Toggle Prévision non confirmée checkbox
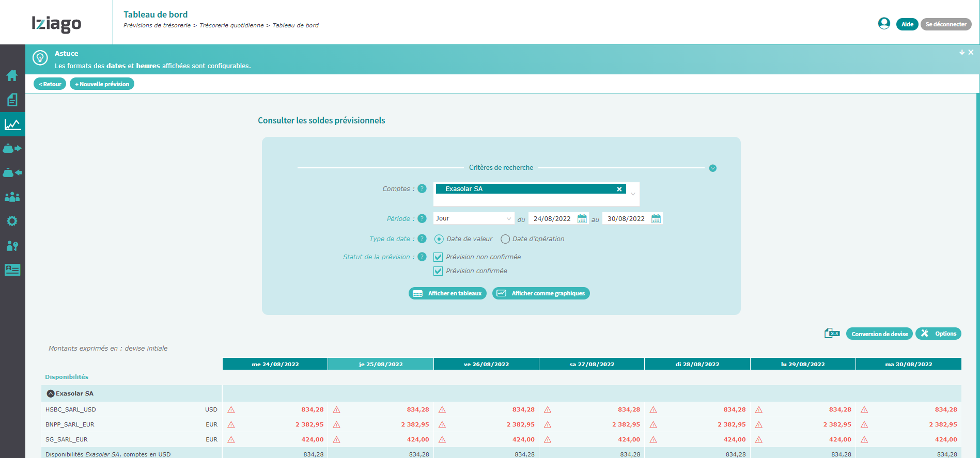This screenshot has width=980, height=458. (x=438, y=257)
